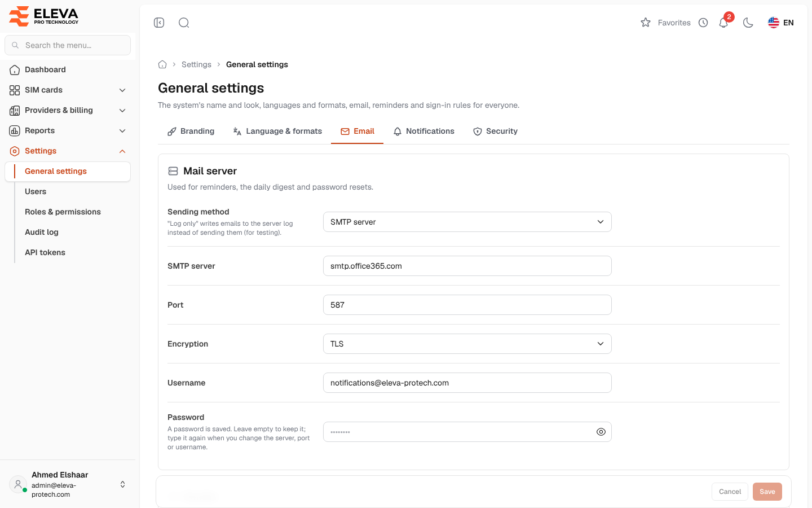Image resolution: width=812 pixels, height=508 pixels.
Task: Click the Mail server heading icon
Action: (x=173, y=171)
